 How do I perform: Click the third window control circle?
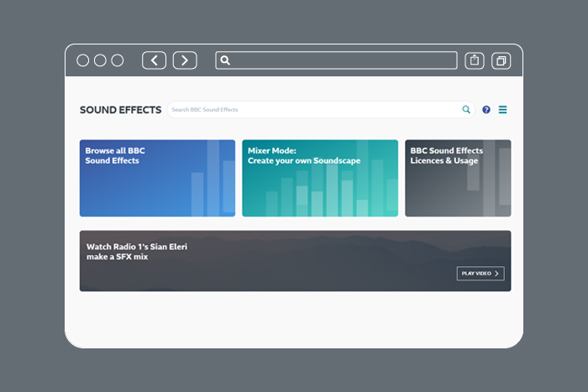point(118,60)
